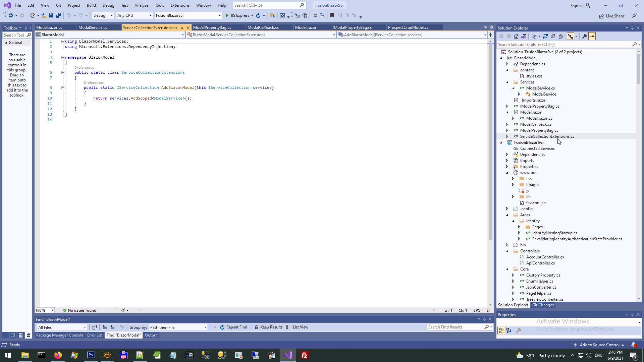Refresh the Solution Explorer with sync icon
644x362 pixels.
click(x=545, y=36)
